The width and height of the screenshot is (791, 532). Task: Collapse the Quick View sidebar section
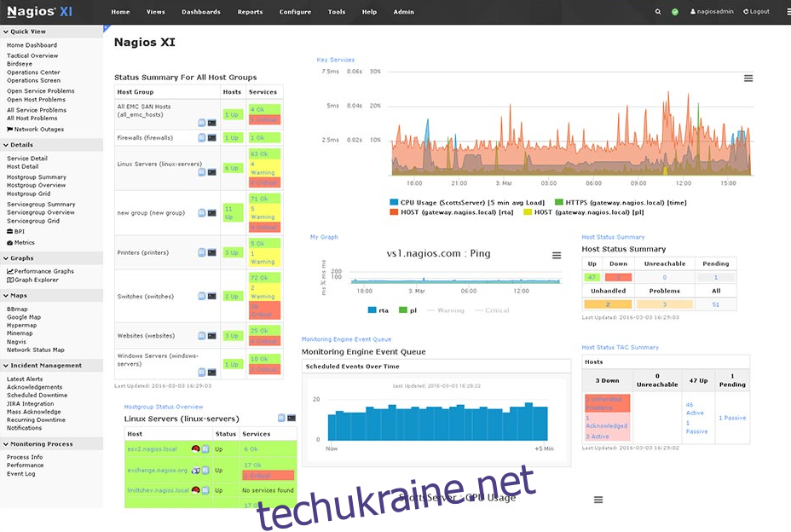click(x=51, y=32)
